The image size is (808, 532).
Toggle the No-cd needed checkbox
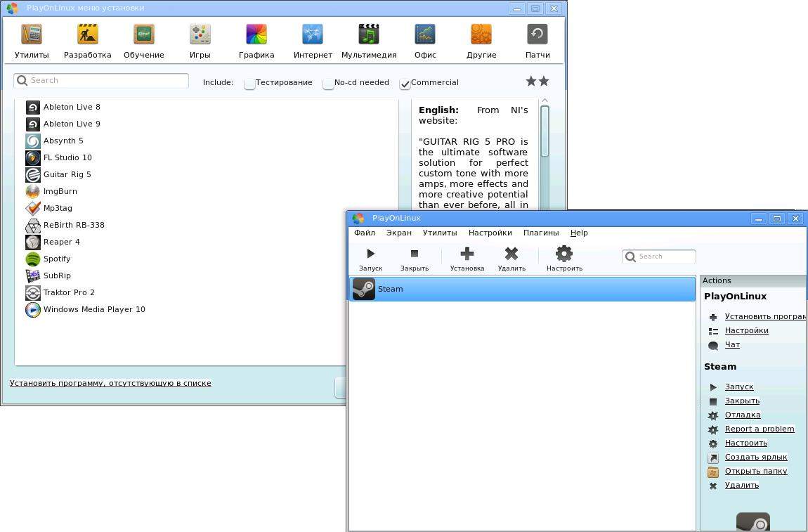pos(328,84)
